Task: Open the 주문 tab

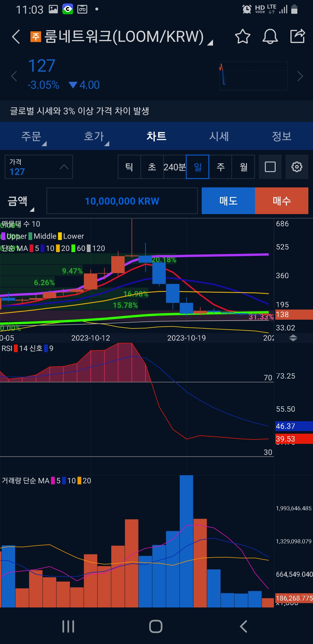Action: 31,136
